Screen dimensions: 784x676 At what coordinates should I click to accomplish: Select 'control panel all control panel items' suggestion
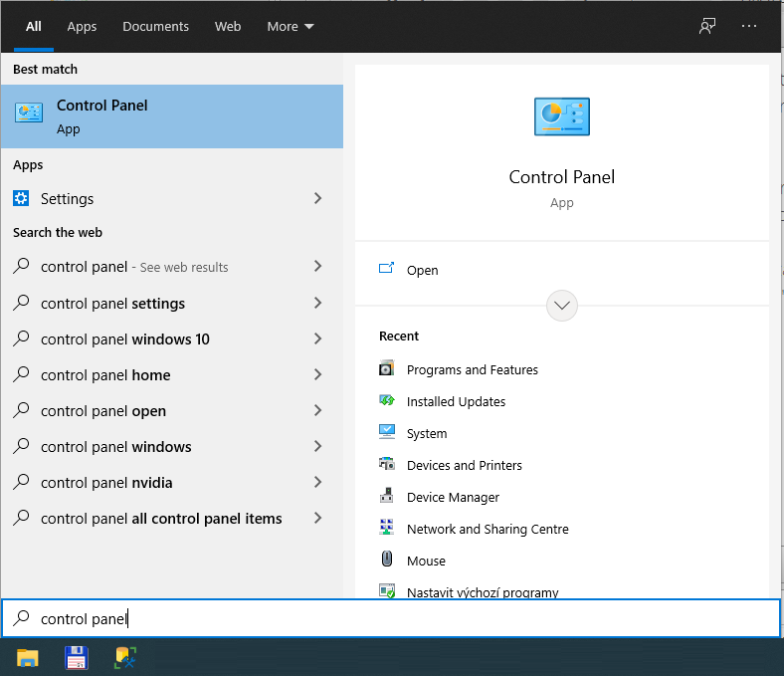pos(172,518)
